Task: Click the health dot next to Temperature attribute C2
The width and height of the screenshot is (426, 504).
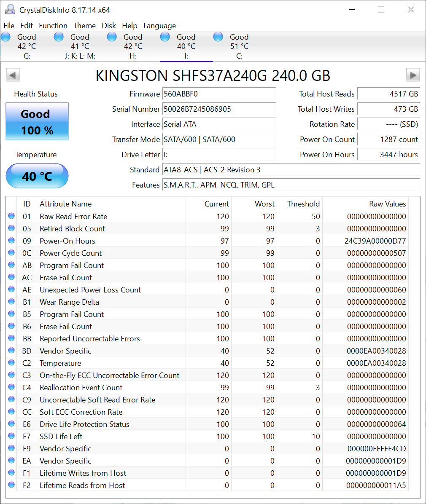Action: pyautogui.click(x=11, y=362)
